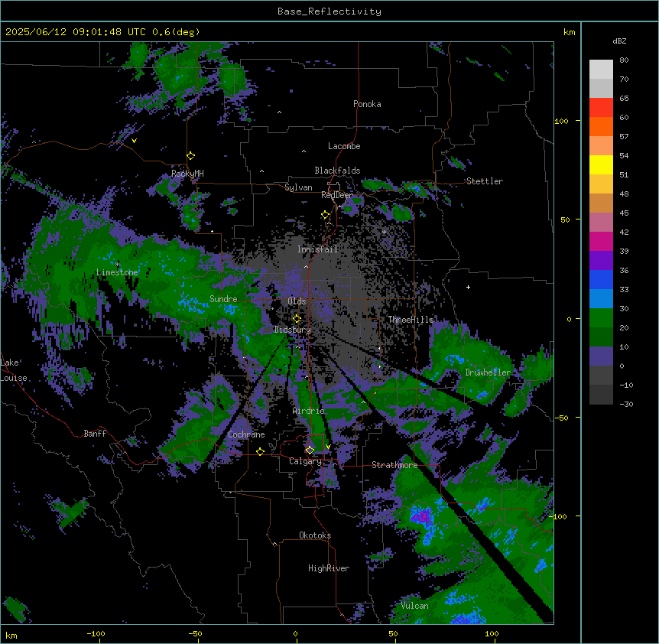Image resolution: width=659 pixels, height=644 pixels.
Task: Click the Sylvan label
Action: (x=298, y=187)
